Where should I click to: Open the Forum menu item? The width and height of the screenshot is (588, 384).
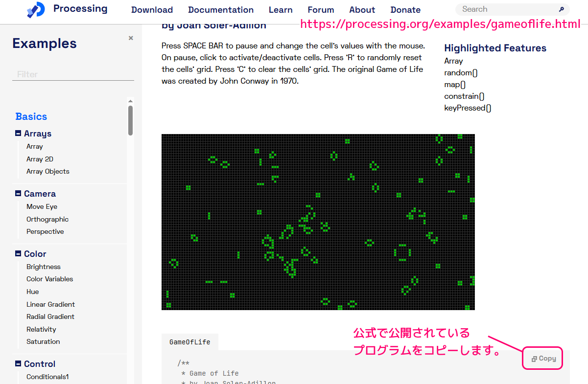321,9
